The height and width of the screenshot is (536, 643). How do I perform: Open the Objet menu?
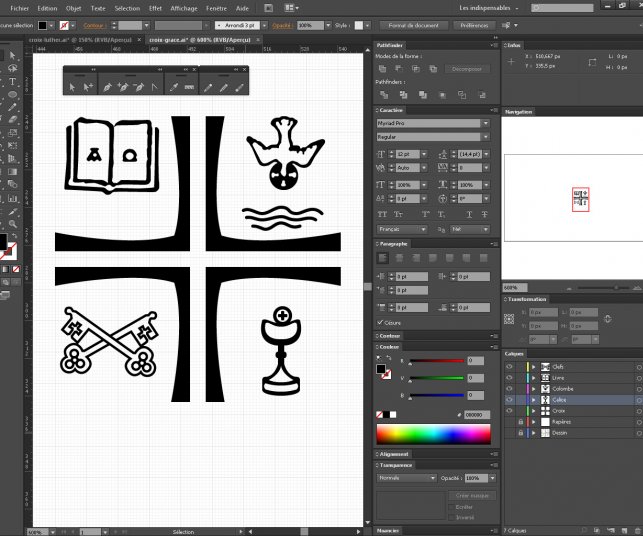tap(73, 8)
